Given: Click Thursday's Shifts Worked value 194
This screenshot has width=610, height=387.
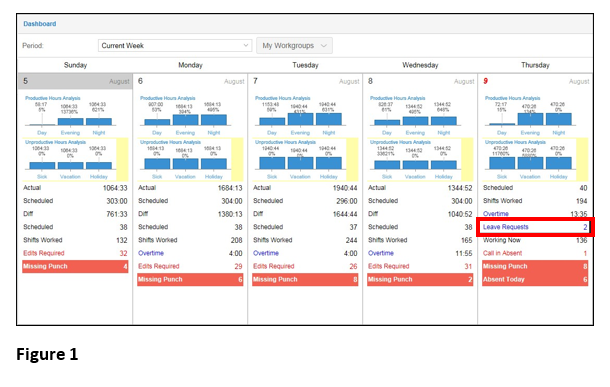Looking at the screenshot, I should pos(582,201).
